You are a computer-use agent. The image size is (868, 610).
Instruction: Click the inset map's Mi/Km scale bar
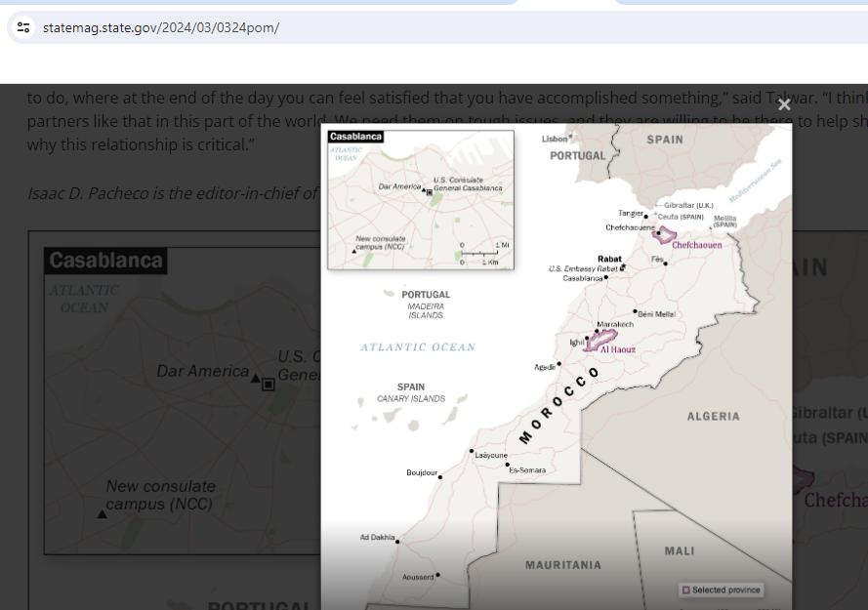(x=480, y=254)
